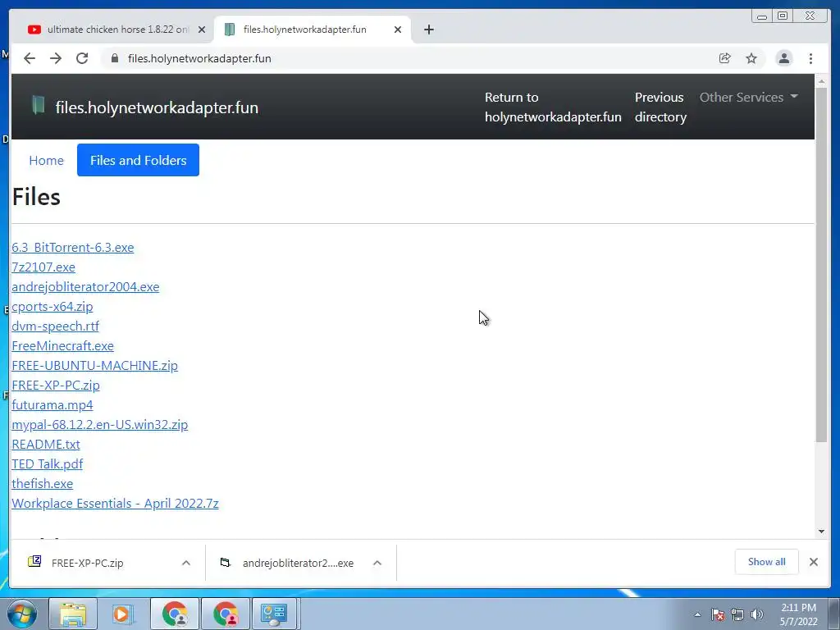Open downloaded andrejobliterator2....exe item
The height and width of the screenshot is (630, 840).
(x=297, y=563)
